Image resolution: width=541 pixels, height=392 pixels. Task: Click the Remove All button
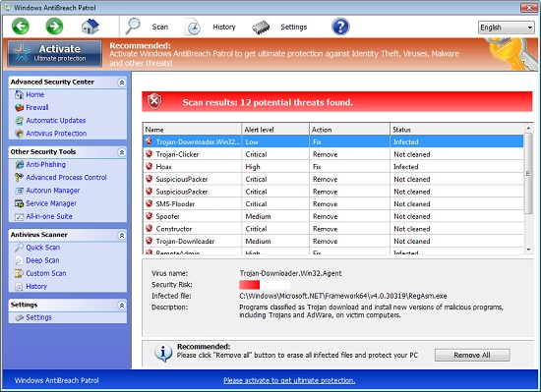(472, 355)
